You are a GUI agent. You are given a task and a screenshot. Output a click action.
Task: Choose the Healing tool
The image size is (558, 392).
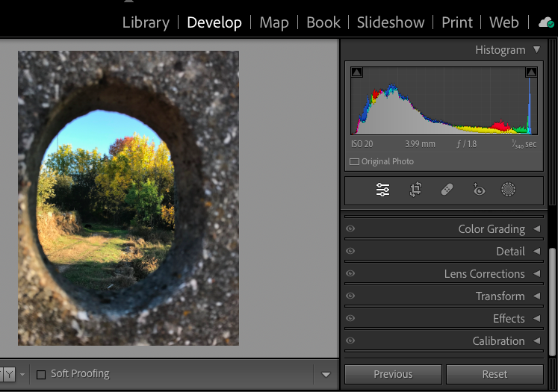tap(447, 190)
